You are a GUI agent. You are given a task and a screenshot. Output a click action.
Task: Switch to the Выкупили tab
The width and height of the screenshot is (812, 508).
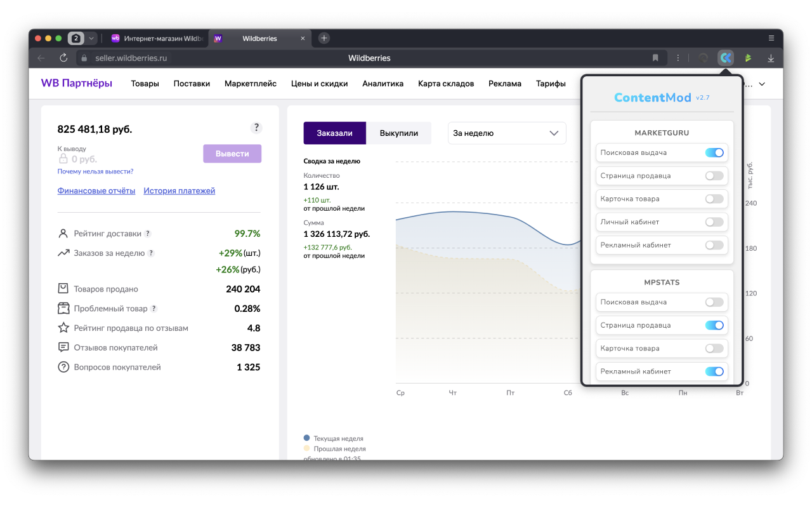tap(398, 133)
